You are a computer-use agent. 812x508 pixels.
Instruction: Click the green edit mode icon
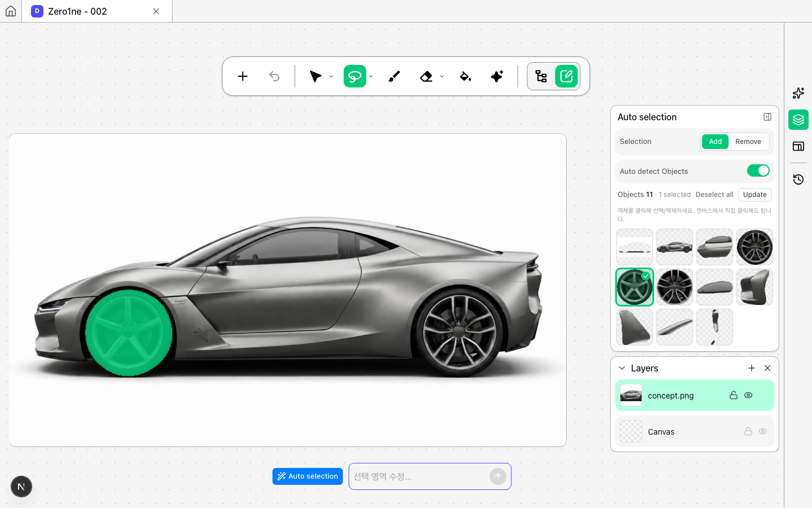(567, 76)
